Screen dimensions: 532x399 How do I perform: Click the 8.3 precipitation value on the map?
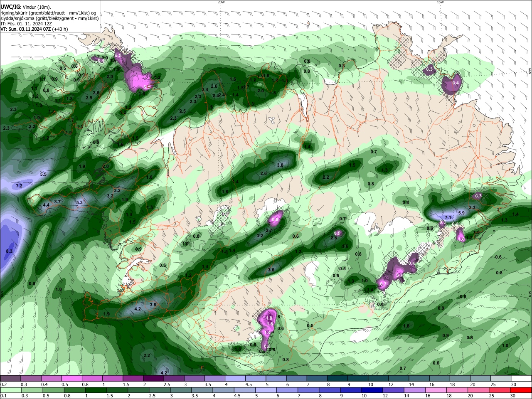point(9,251)
